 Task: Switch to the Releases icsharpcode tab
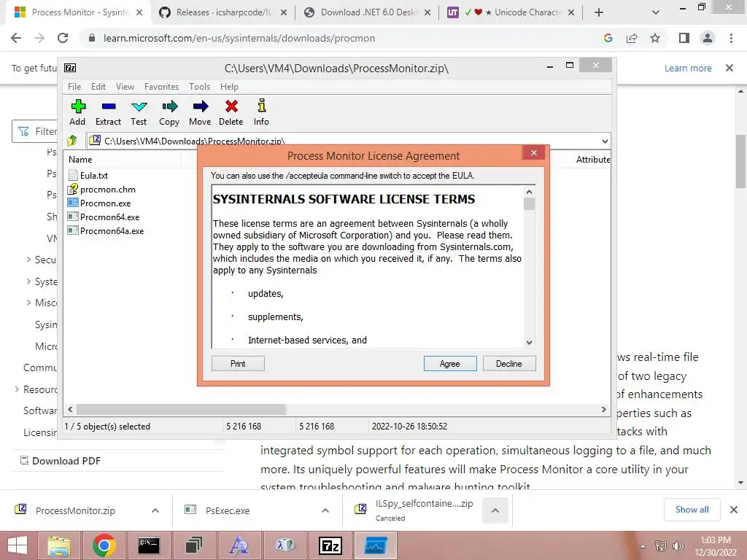(x=224, y=12)
